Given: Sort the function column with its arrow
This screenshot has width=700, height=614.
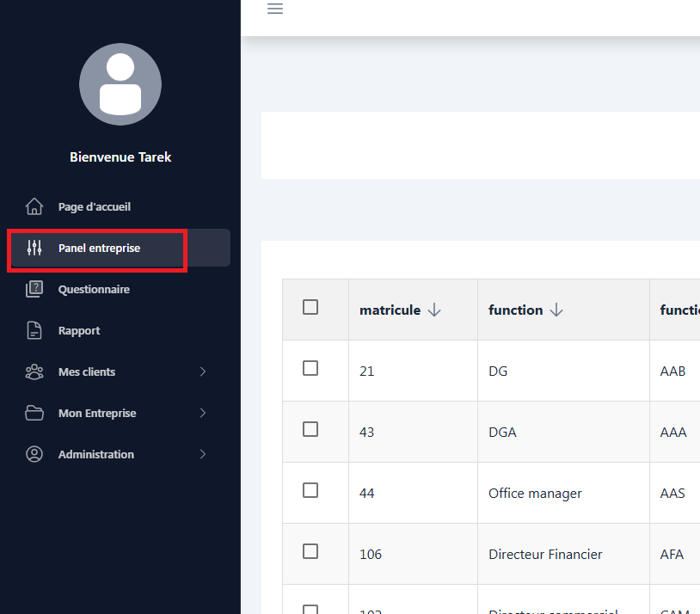Looking at the screenshot, I should [x=556, y=310].
